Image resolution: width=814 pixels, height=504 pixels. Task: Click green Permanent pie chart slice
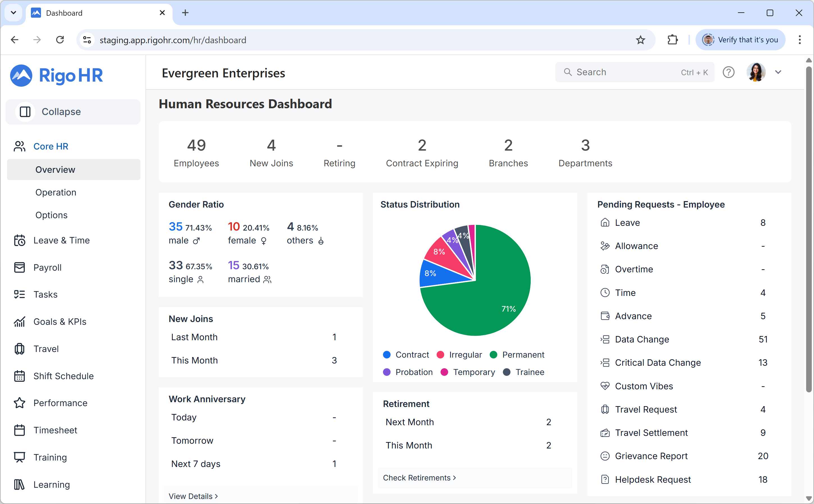point(494,300)
